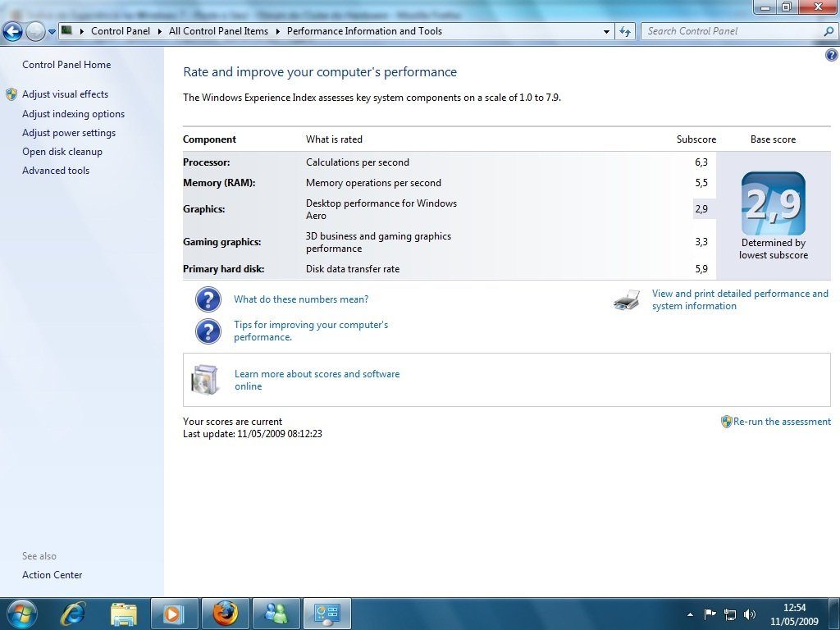Close the Control Panel window
The height and width of the screenshot is (630, 840).
click(x=818, y=7)
